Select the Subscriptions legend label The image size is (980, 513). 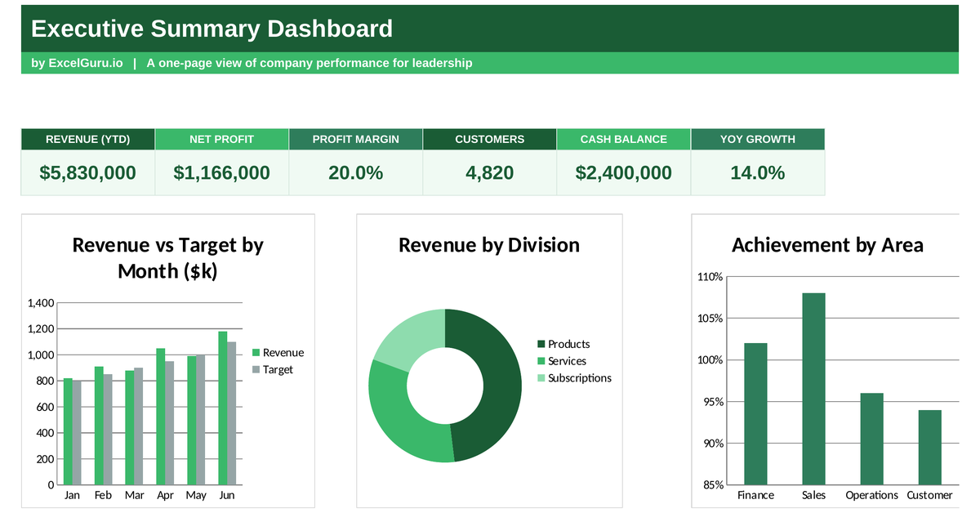(580, 378)
